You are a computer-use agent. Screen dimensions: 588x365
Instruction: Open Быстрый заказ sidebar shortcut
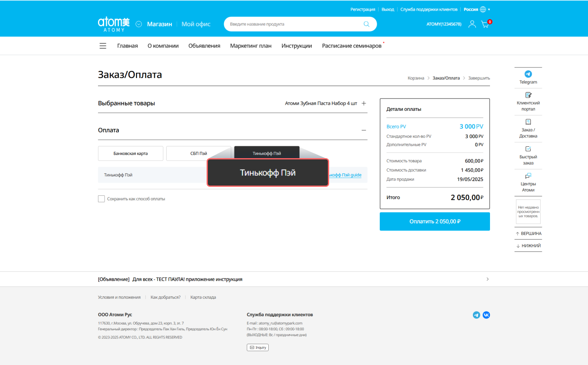point(528,156)
